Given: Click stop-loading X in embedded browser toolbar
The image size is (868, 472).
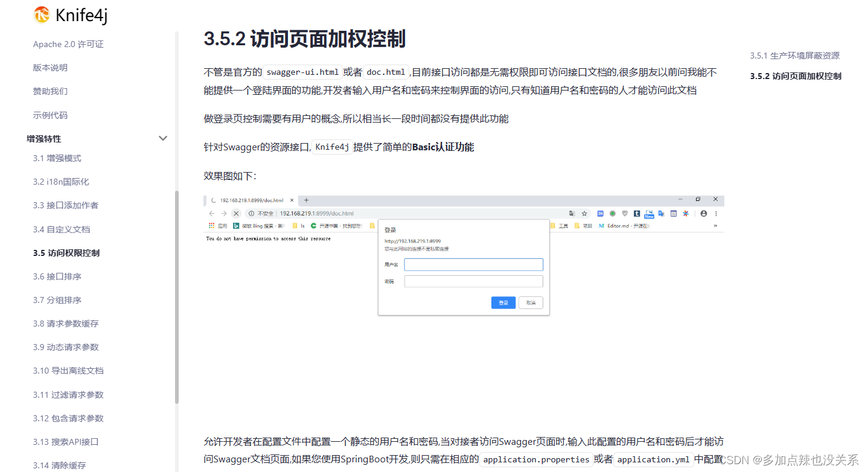Looking at the screenshot, I should pos(236,214).
